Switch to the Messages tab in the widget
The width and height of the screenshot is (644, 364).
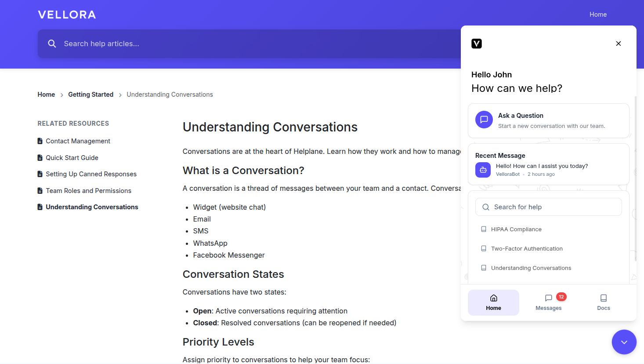[x=548, y=302]
